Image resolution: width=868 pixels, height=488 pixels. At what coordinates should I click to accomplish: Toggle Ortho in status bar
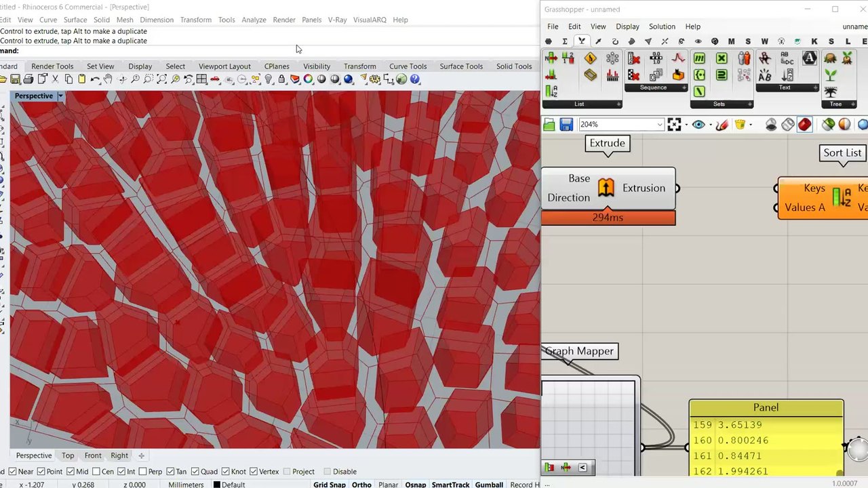(361, 485)
